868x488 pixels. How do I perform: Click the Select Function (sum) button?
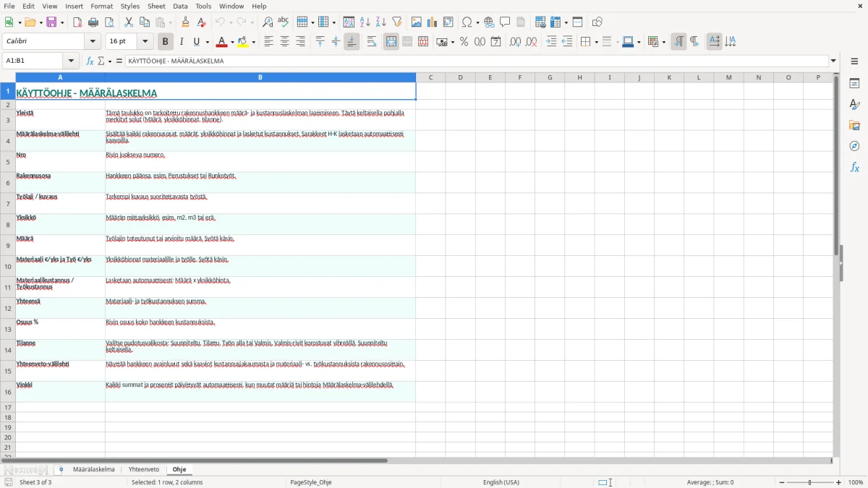(x=101, y=61)
